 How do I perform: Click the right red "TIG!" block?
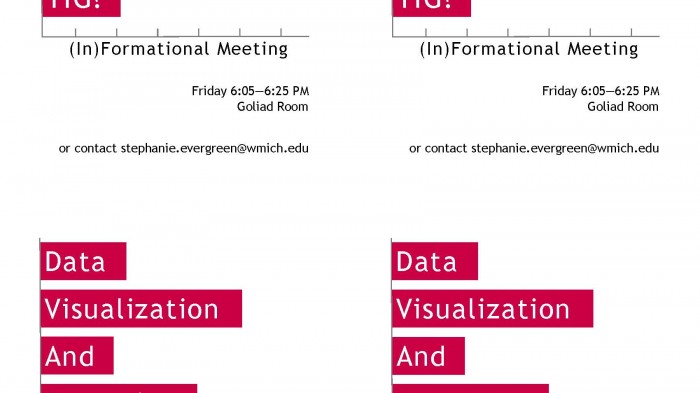click(x=432, y=8)
